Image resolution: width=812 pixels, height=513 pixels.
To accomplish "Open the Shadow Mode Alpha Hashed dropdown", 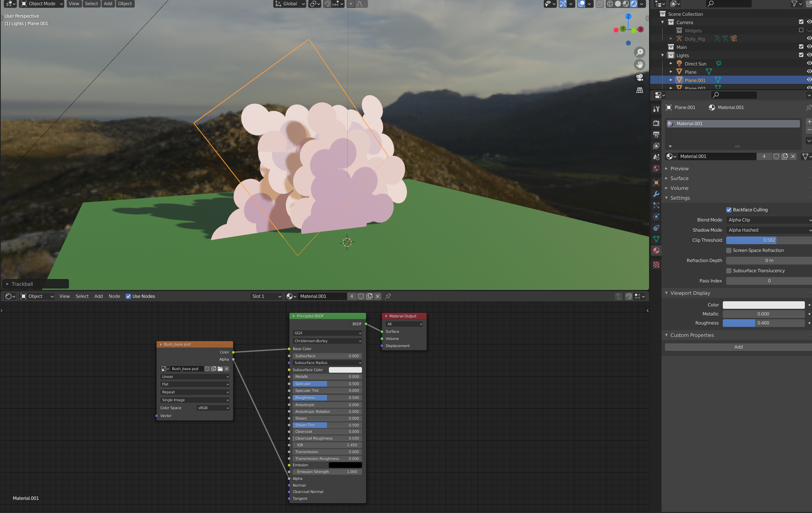I will (x=768, y=230).
